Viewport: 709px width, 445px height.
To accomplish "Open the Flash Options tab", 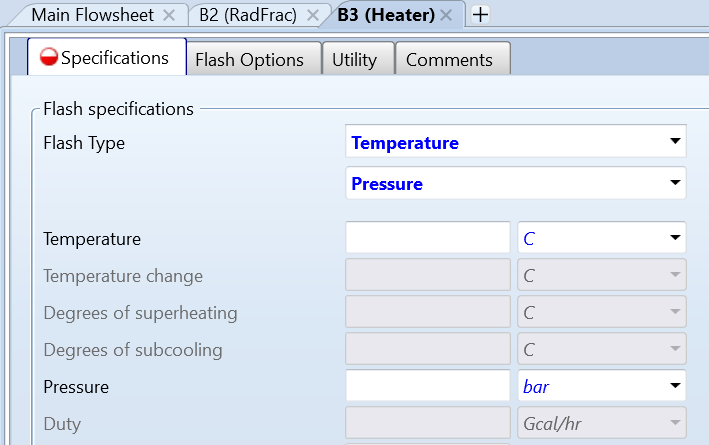I will (249, 59).
